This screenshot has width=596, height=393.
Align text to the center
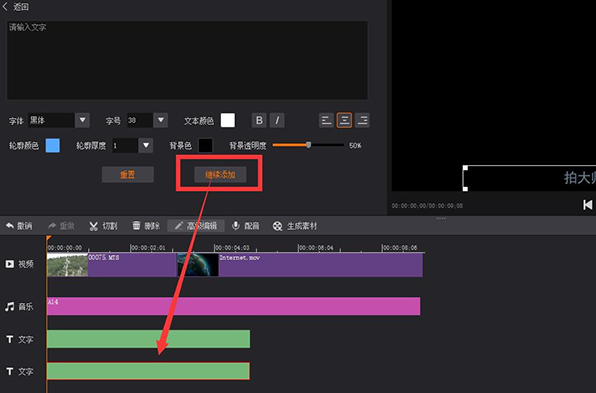pos(344,120)
